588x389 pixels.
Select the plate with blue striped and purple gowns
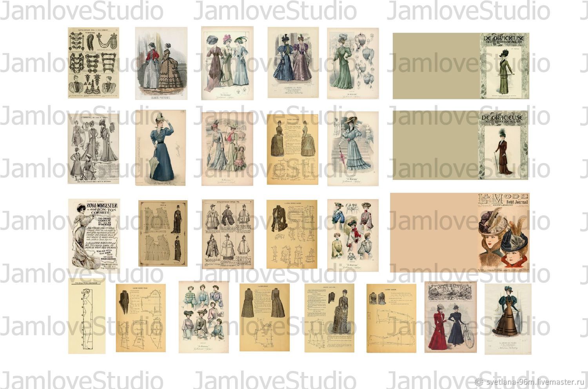tap(293, 63)
